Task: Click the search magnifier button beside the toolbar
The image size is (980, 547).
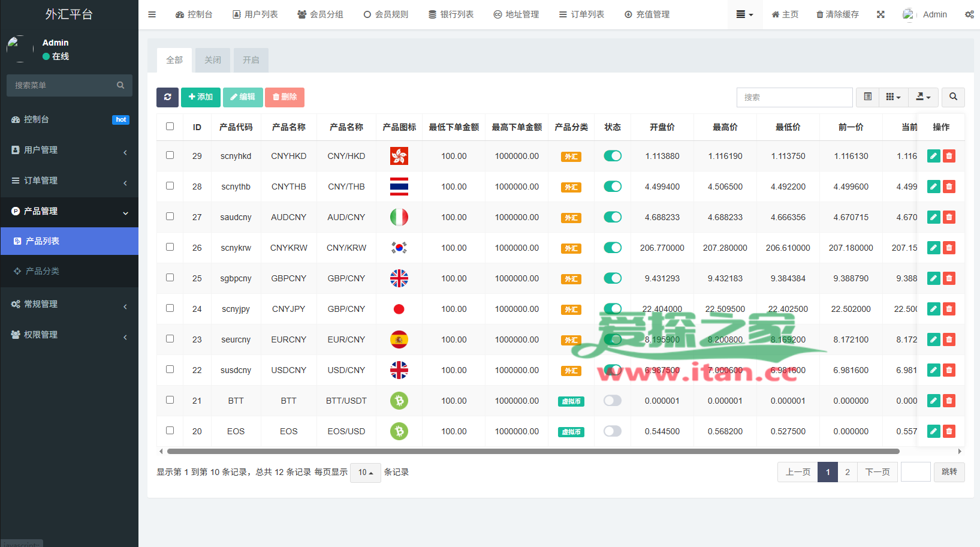Action: [953, 97]
